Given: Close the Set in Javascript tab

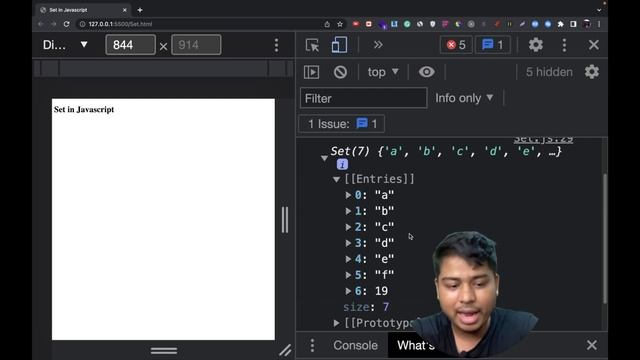Looking at the screenshot, I should (124, 10).
